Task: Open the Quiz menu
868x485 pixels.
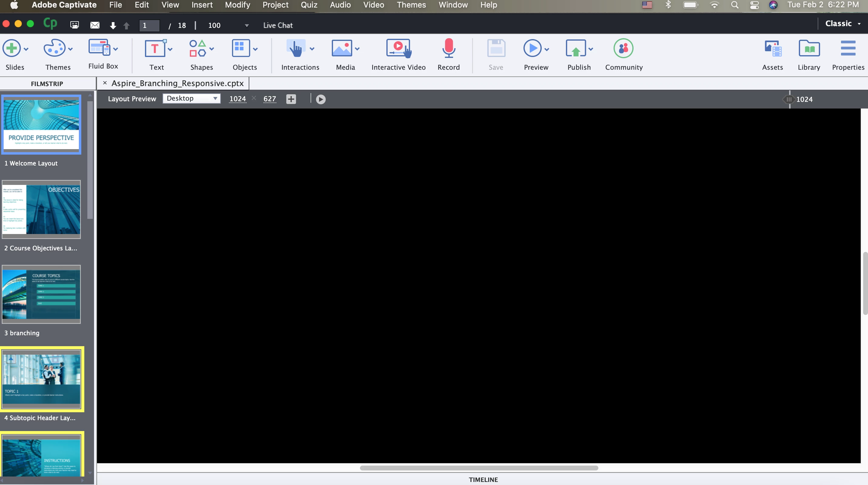Action: (309, 5)
